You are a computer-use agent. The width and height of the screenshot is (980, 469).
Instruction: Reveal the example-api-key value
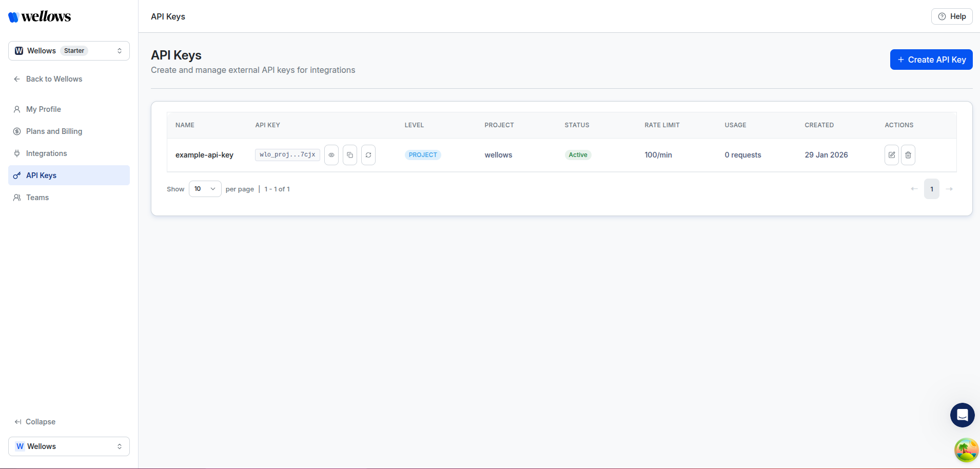pyautogui.click(x=331, y=154)
